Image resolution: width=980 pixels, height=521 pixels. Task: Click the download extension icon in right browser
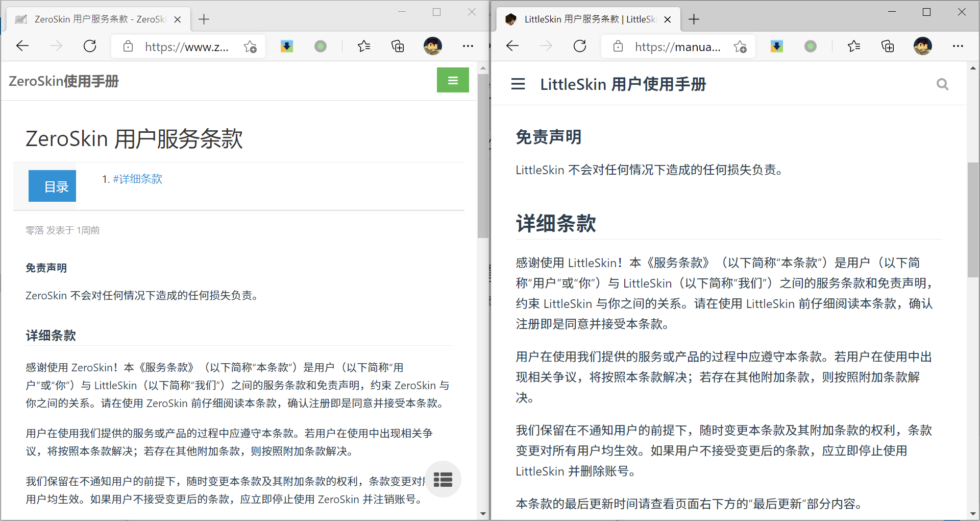[776, 46]
